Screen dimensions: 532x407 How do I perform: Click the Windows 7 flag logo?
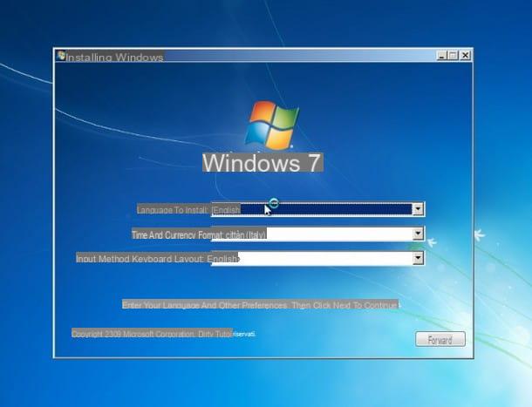pyautogui.click(x=272, y=125)
